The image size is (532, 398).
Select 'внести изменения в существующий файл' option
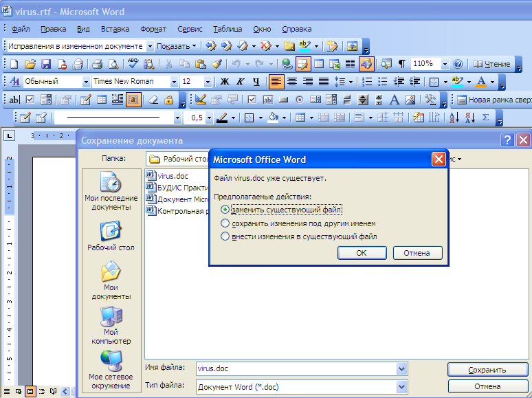pyautogui.click(x=299, y=236)
